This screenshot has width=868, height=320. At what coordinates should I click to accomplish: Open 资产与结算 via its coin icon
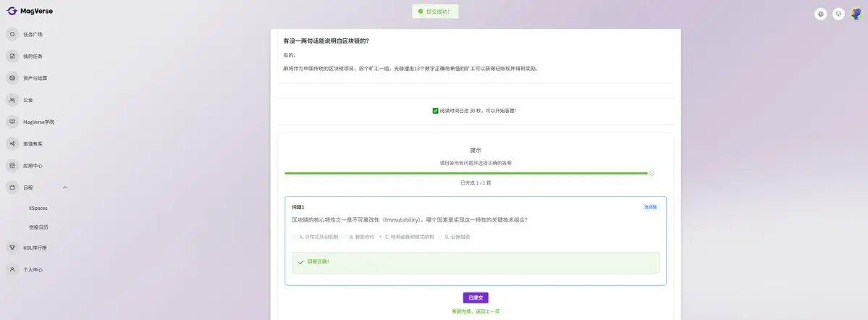[x=12, y=78]
